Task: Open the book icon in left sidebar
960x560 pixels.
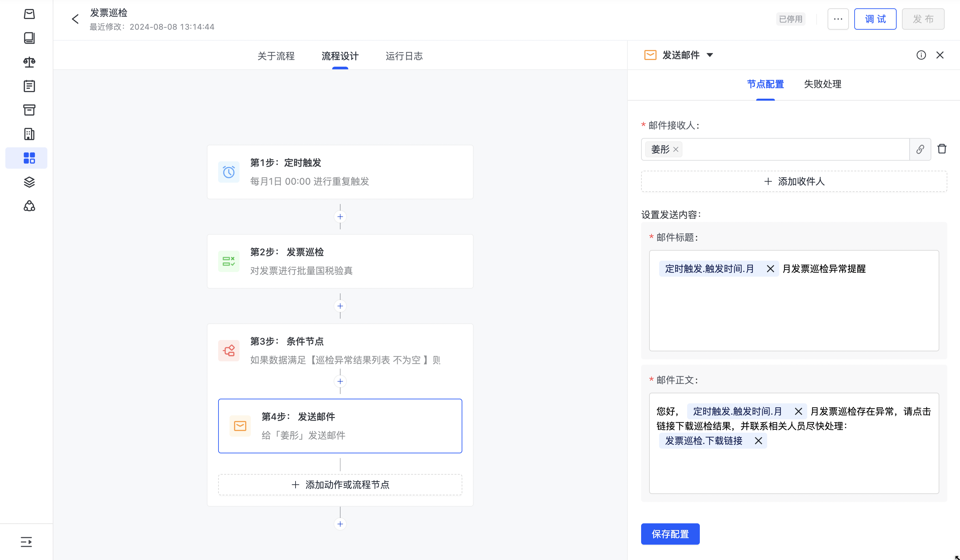Action: pyautogui.click(x=29, y=38)
